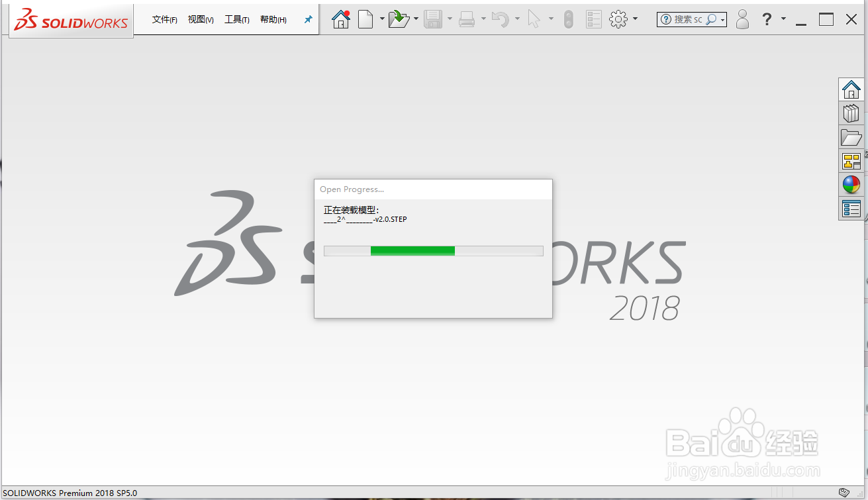Click the Options gear icon
The width and height of the screenshot is (868, 500).
pyautogui.click(x=618, y=19)
